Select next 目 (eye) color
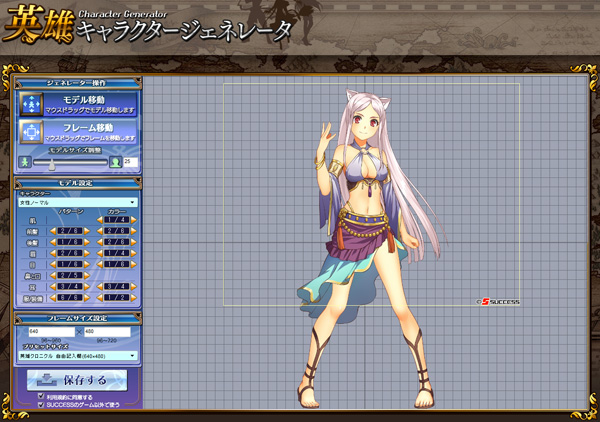The width and height of the screenshot is (600, 422). (x=134, y=264)
